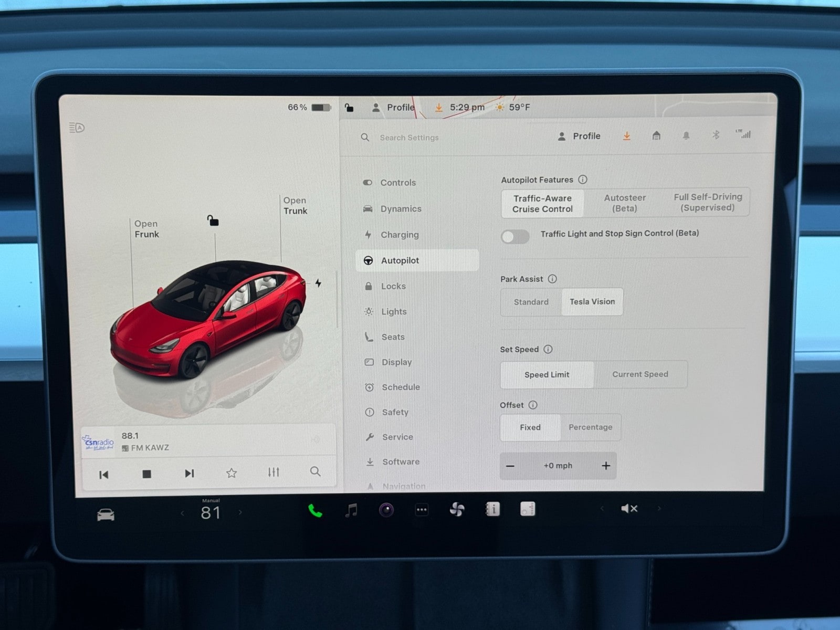Open the dashcam camera app
The width and height of the screenshot is (840, 630).
[386, 510]
